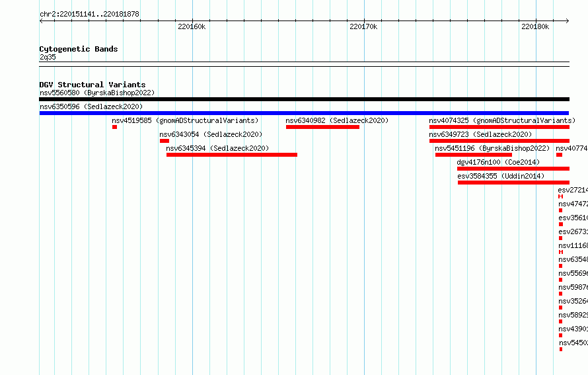
Task: Click the red dgv4176n100 variant bar
Action: (513, 169)
